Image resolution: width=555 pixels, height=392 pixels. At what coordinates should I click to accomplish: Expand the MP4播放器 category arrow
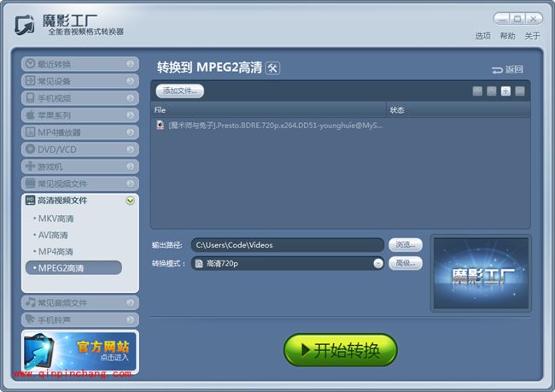tap(131, 132)
